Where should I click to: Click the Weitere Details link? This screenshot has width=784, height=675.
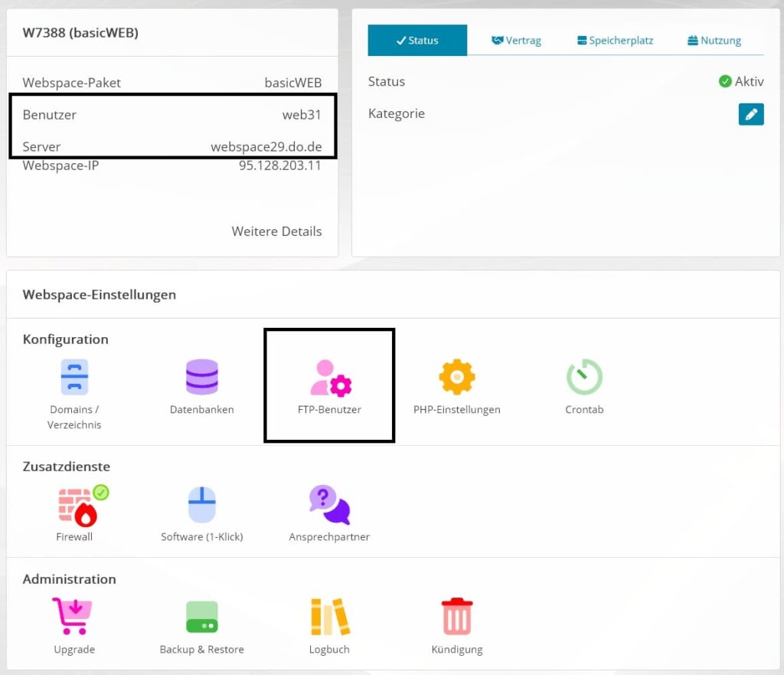[276, 231]
